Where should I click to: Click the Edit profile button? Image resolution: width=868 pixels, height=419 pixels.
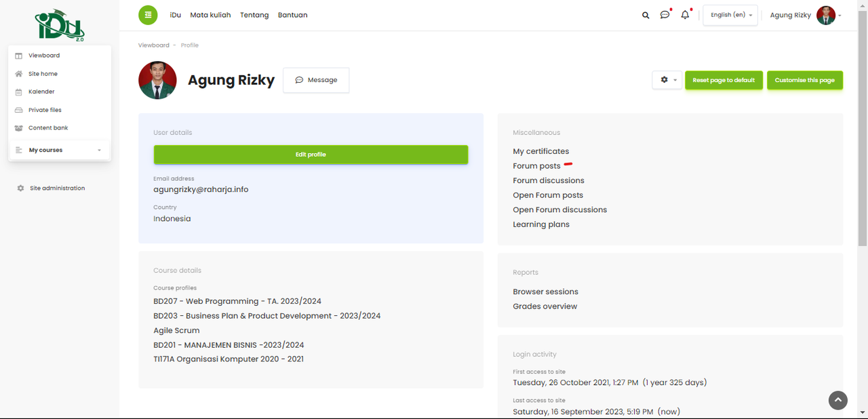311,155
